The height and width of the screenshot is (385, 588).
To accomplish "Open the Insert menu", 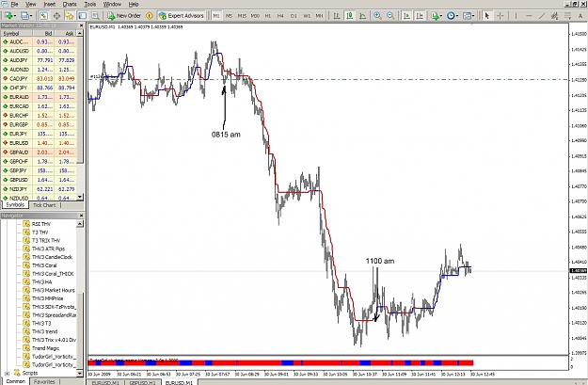I will point(50,4).
